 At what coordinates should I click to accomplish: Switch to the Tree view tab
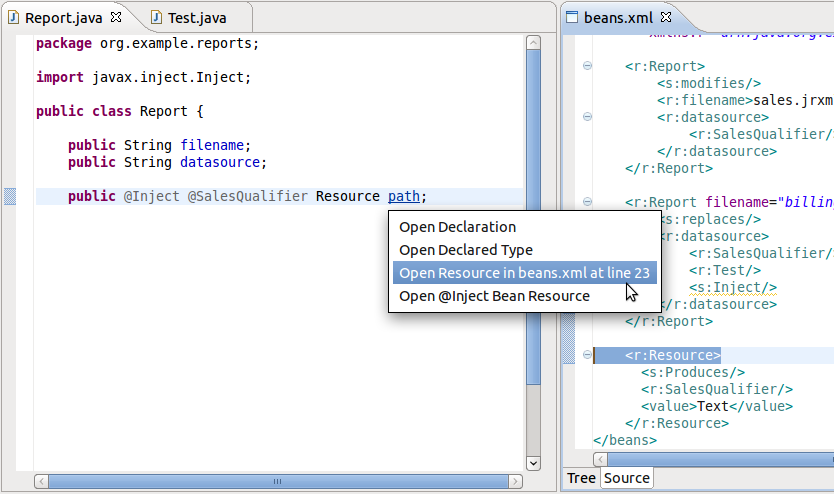581,478
